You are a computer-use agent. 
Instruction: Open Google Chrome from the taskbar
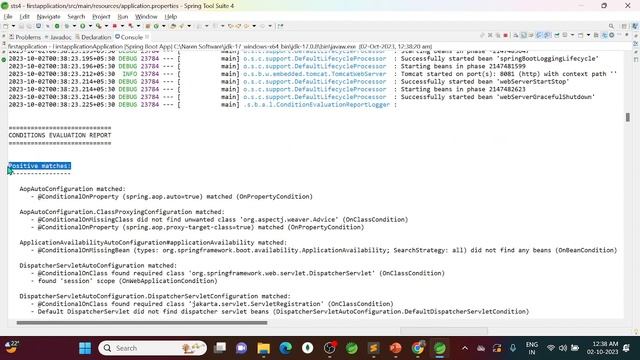click(418, 348)
